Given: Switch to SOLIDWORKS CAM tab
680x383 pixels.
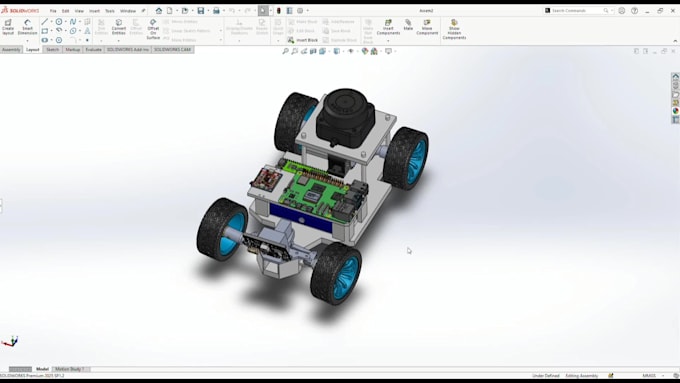Looking at the screenshot, I should point(173,50).
